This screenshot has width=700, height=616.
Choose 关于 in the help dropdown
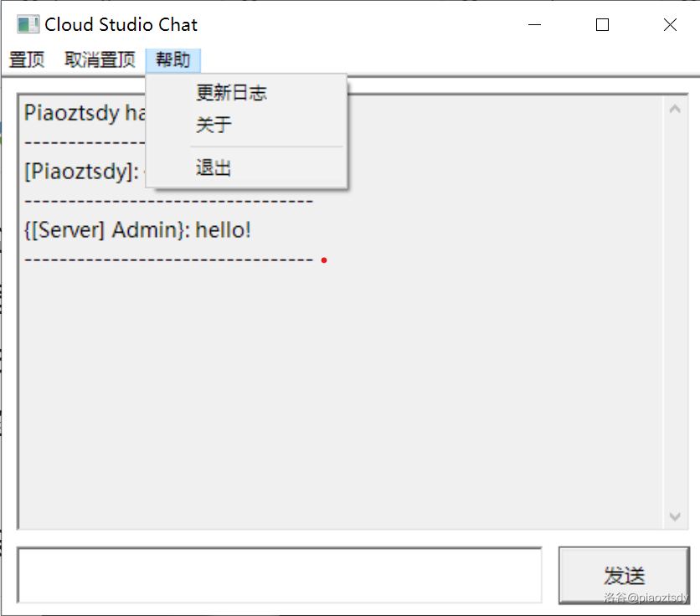pos(214,126)
